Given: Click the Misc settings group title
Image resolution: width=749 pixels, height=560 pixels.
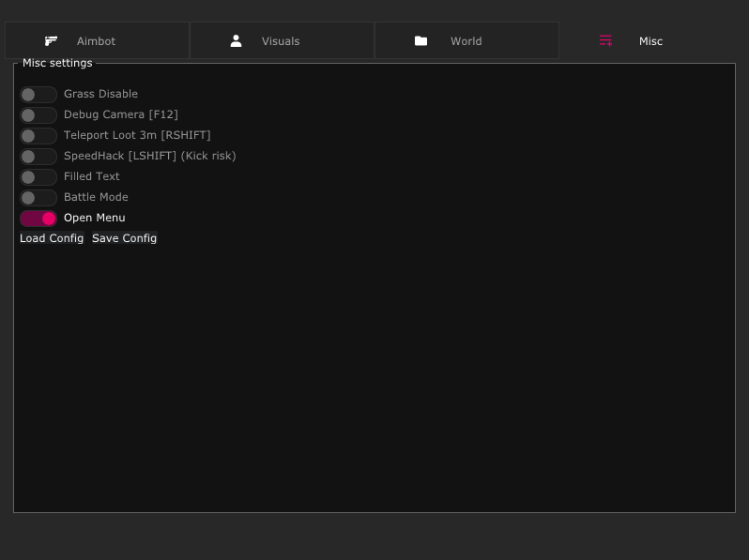Looking at the screenshot, I should point(57,63).
